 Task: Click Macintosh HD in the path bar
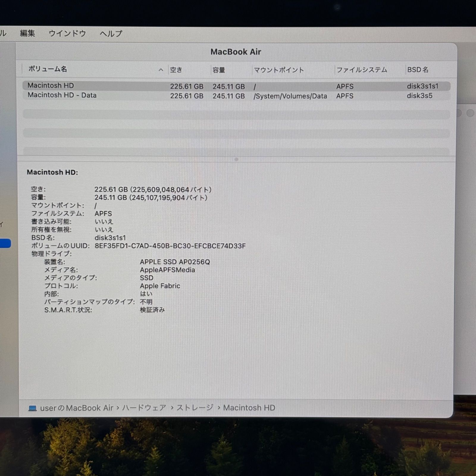pos(249,408)
